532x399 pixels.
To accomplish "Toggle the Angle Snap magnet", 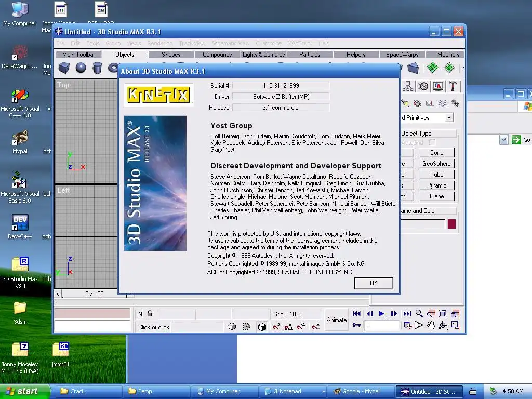I will 289,326.
